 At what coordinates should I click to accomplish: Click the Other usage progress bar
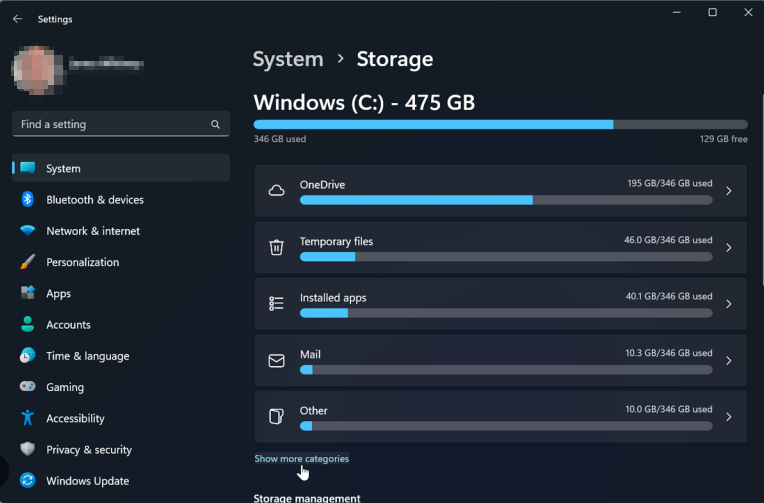tap(506, 426)
